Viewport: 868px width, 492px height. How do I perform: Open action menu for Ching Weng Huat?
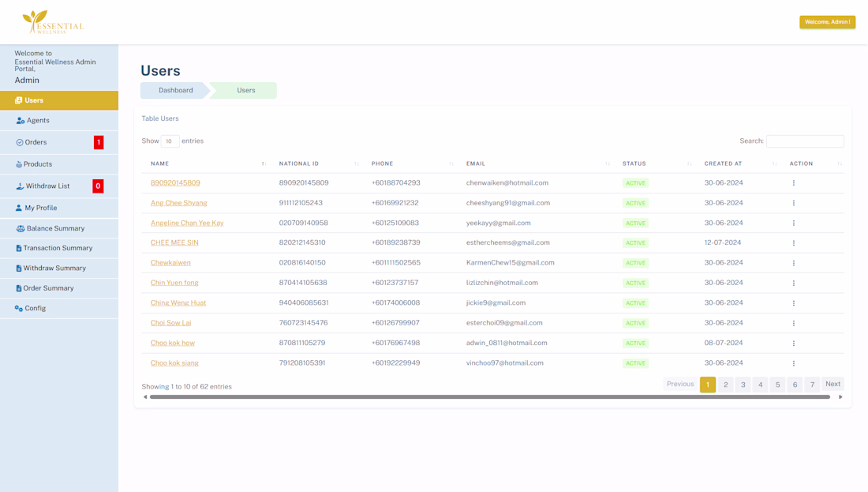[793, 303]
